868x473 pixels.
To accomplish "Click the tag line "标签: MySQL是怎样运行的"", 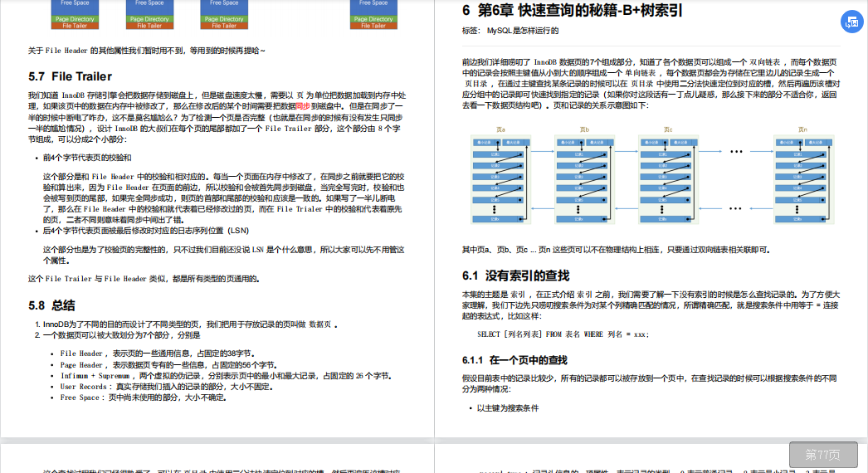I will coord(510,31).
